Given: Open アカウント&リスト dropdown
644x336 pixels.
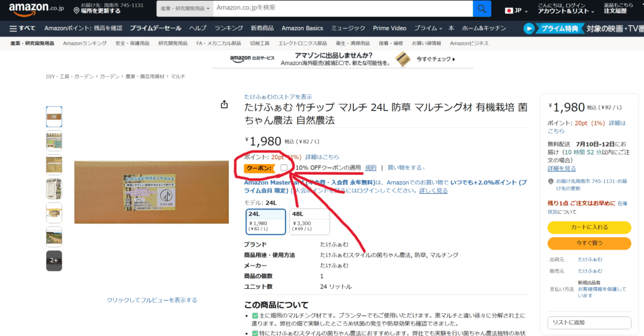Looking at the screenshot, I should click(x=566, y=8).
